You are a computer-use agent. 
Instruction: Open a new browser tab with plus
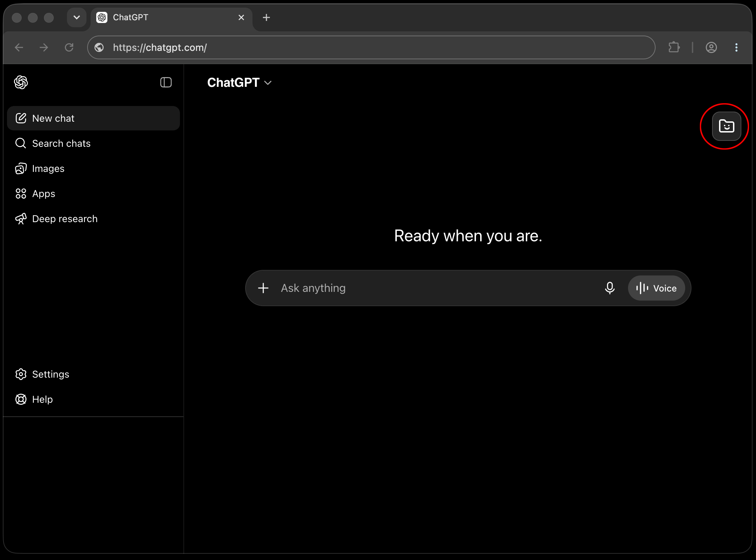266,17
